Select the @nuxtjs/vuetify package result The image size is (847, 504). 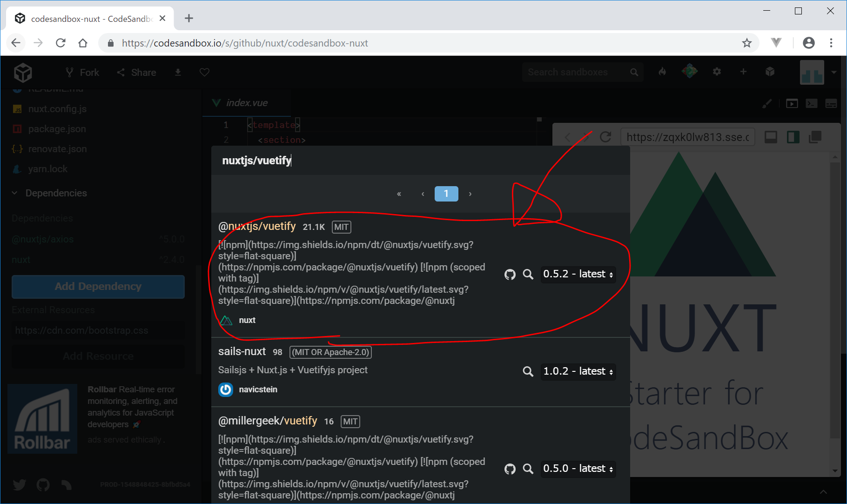(x=257, y=226)
